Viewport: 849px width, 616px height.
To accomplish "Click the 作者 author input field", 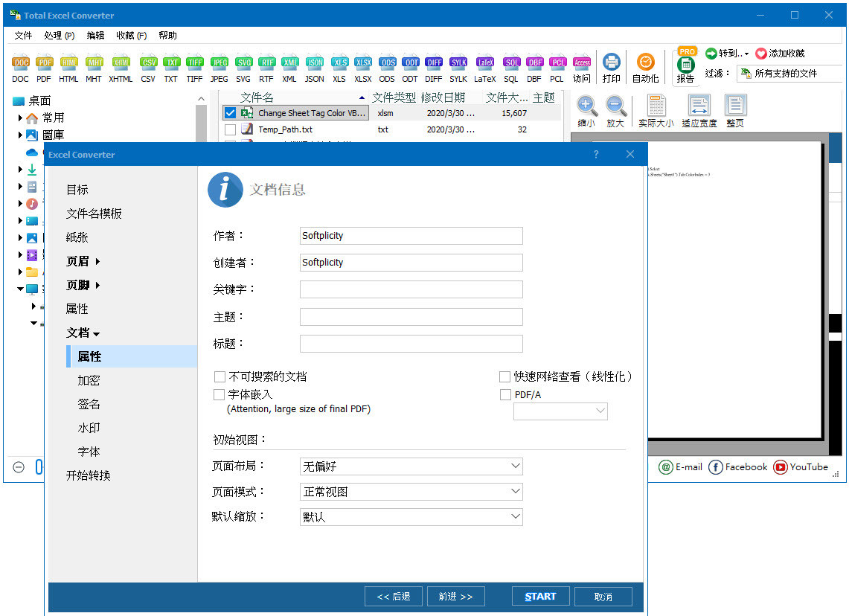I will pos(411,236).
